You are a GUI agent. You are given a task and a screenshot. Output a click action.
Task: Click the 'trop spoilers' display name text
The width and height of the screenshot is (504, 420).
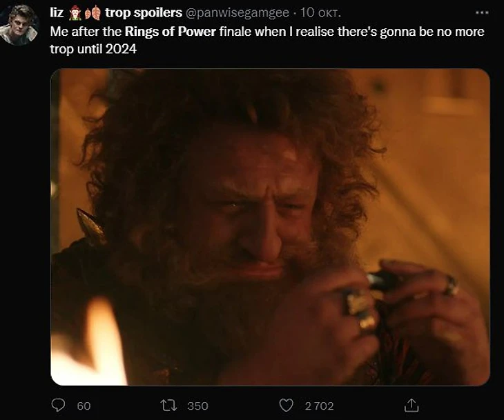[x=144, y=13]
